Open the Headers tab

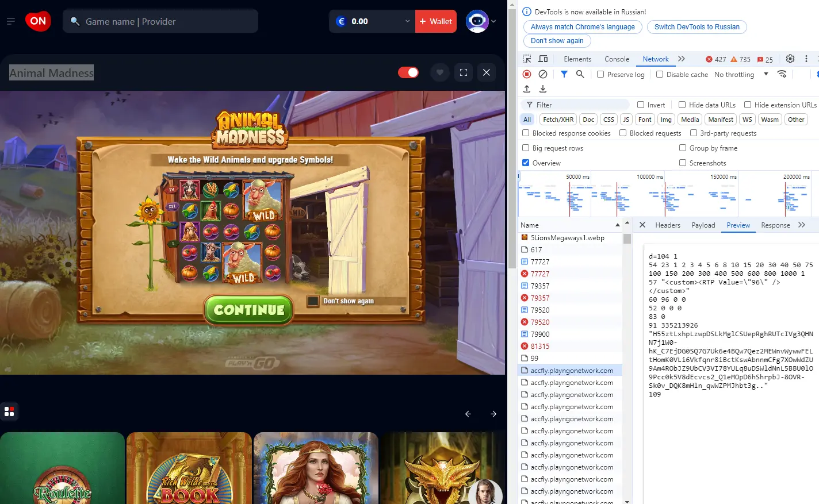coord(668,225)
